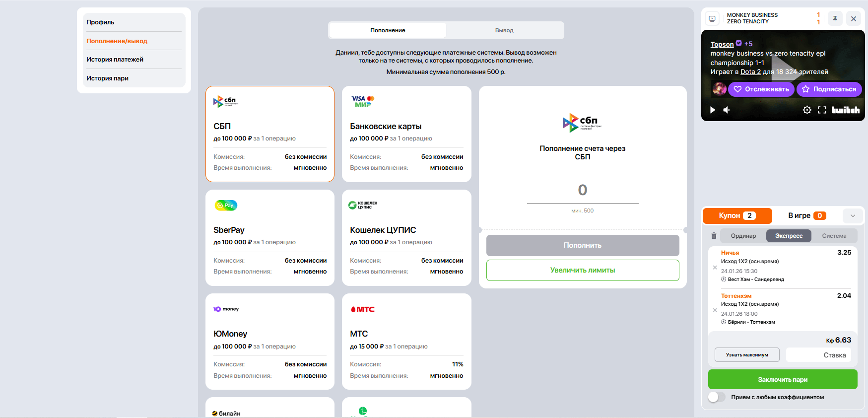The width and height of the screenshot is (868, 418).
Task: Select the Система bet type
Action: [834, 236]
